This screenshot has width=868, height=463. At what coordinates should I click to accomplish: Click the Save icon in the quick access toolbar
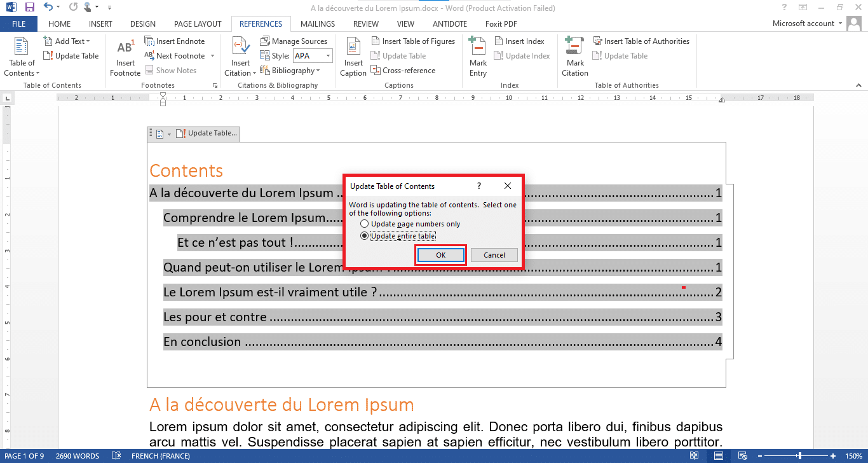(29, 8)
